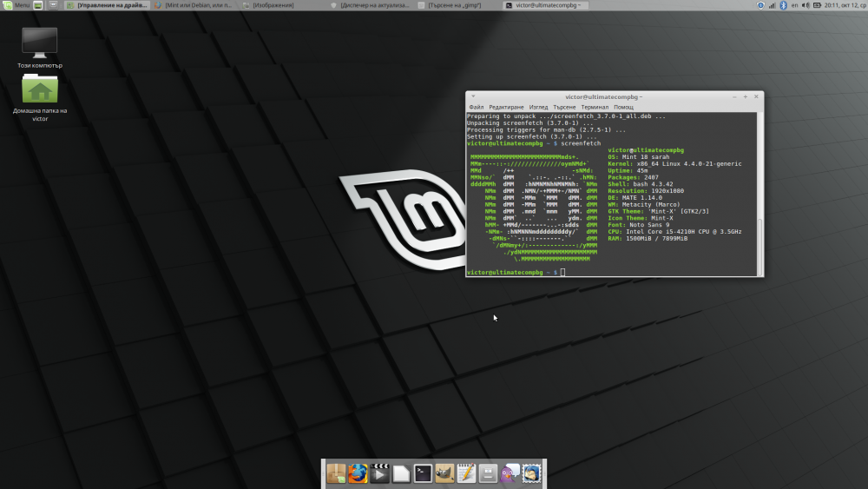This screenshot has width=868, height=489.
Task: Open the Търсене menu in terminal
Action: tap(564, 107)
